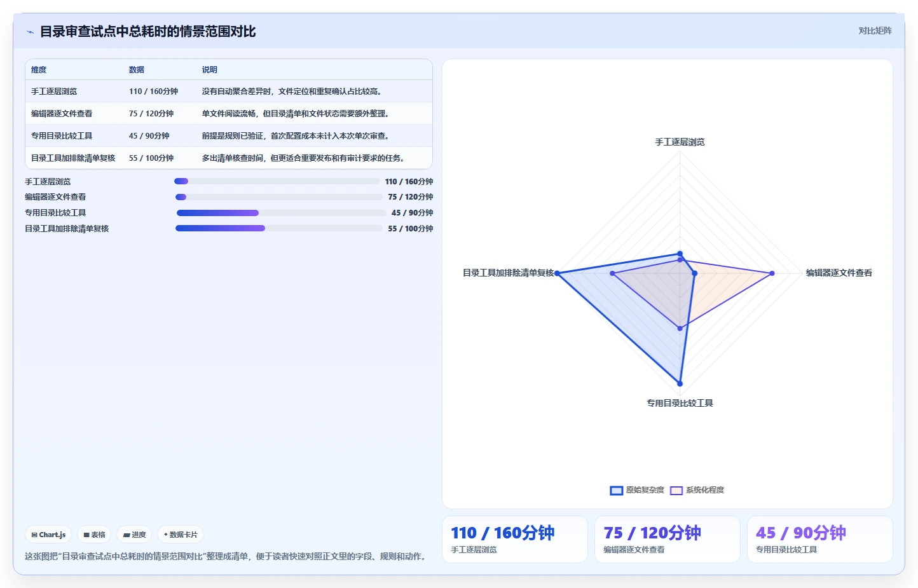Click blue radar point at 目录工具加排除清单复核 axis
This screenshot has width=918, height=588.
pyautogui.click(x=557, y=273)
